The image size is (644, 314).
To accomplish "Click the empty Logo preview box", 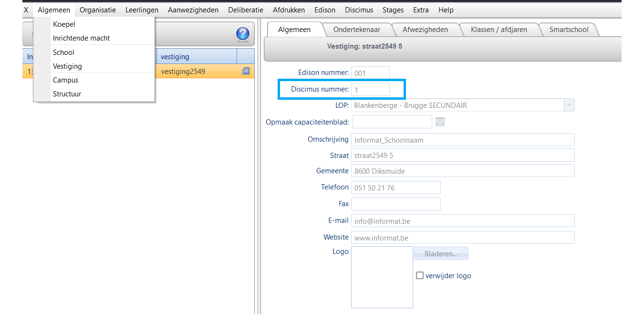I will point(382,277).
